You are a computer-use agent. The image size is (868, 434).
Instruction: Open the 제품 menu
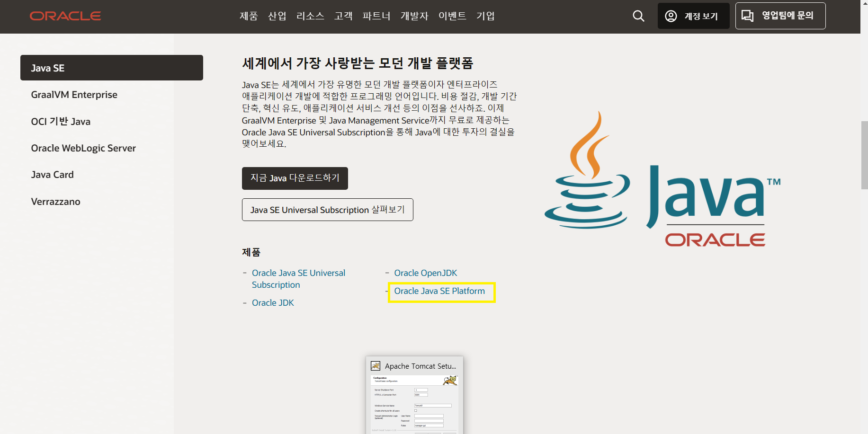249,16
